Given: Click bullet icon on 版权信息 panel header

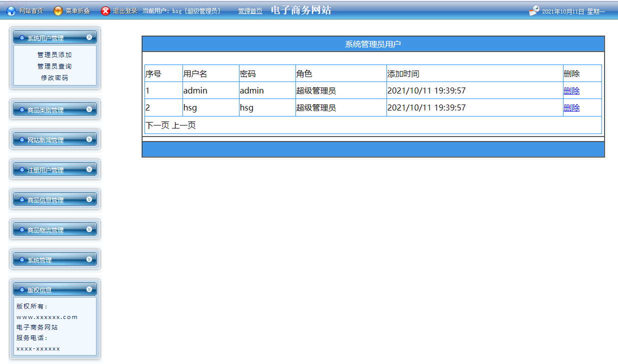Looking at the screenshot, I should [x=22, y=289].
